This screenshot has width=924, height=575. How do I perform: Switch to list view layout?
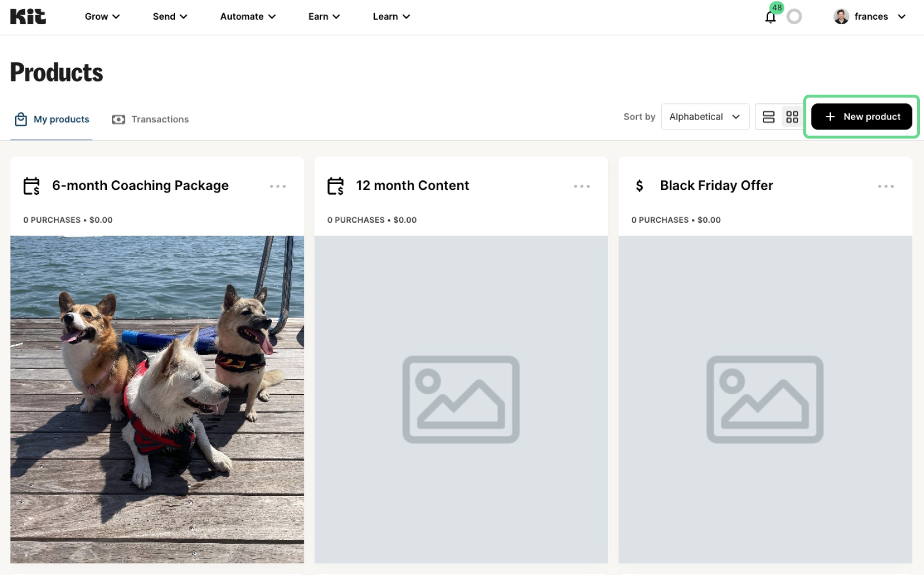pyautogui.click(x=768, y=117)
